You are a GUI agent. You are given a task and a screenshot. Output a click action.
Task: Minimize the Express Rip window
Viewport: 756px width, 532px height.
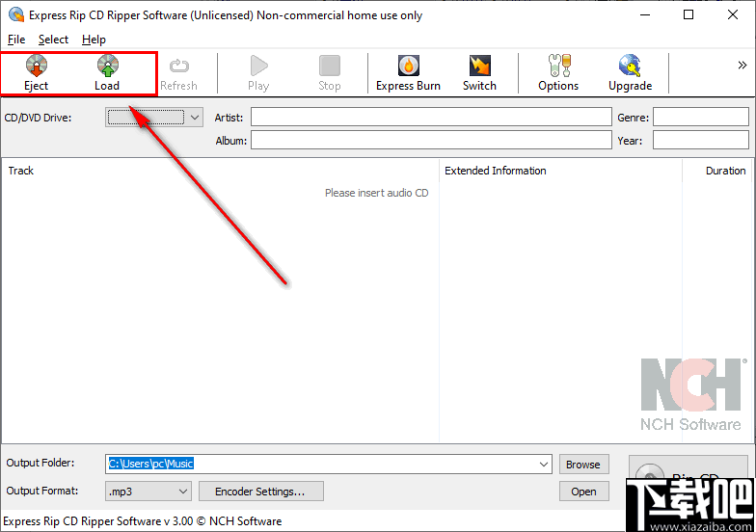(x=645, y=15)
